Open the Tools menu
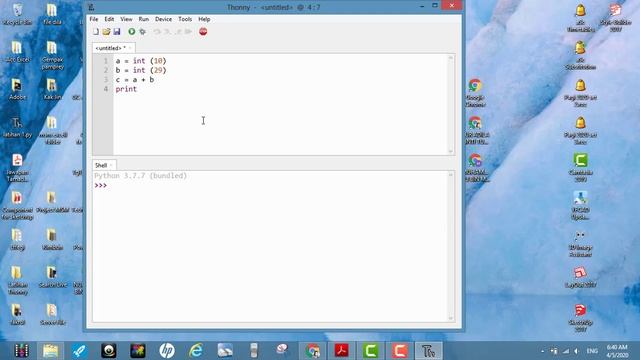 point(185,19)
